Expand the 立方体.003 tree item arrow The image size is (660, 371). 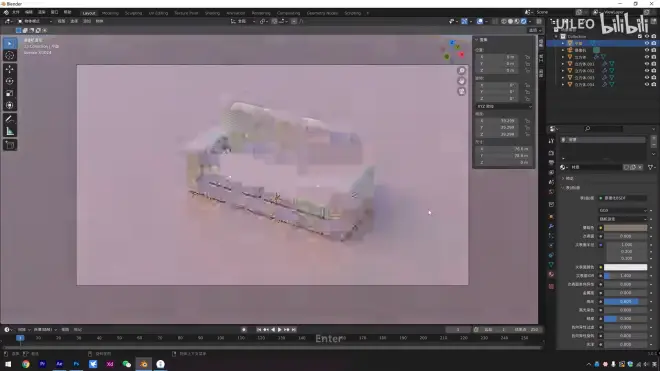(563, 77)
